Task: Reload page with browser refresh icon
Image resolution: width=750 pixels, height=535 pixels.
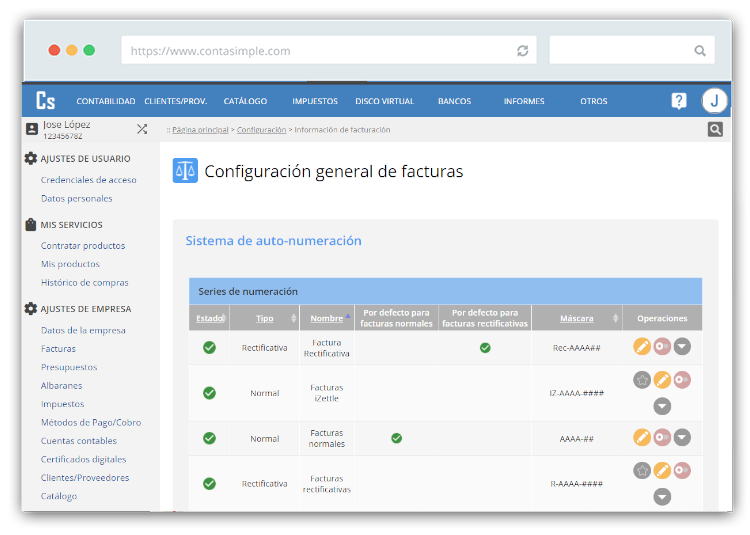Action: click(x=522, y=51)
